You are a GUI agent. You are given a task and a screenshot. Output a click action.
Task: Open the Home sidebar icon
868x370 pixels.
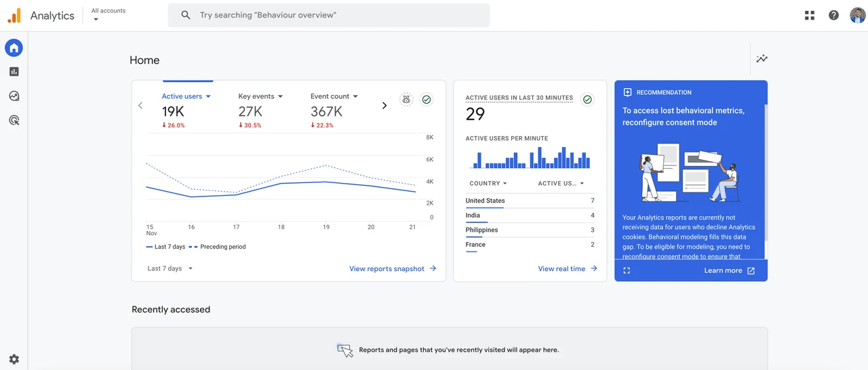pyautogui.click(x=14, y=47)
